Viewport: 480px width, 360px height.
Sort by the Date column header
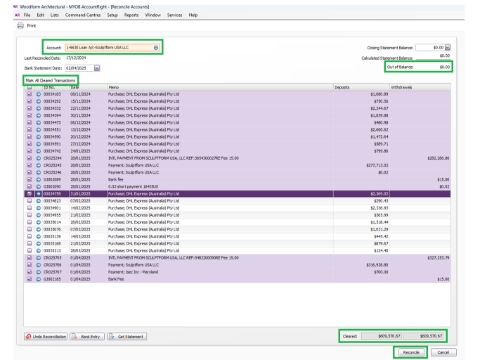tap(88, 87)
